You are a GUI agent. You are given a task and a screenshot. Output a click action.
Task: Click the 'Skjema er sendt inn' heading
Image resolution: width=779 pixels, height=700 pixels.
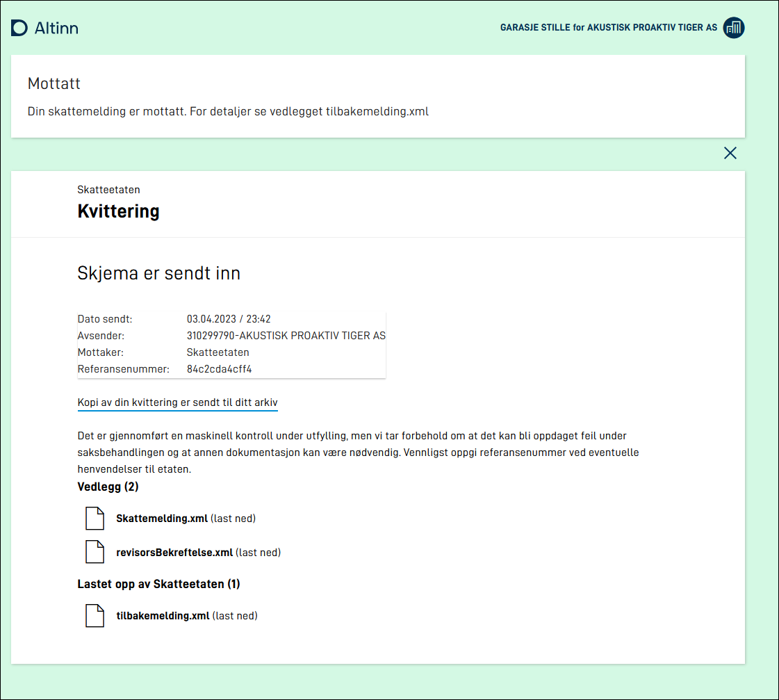(159, 273)
